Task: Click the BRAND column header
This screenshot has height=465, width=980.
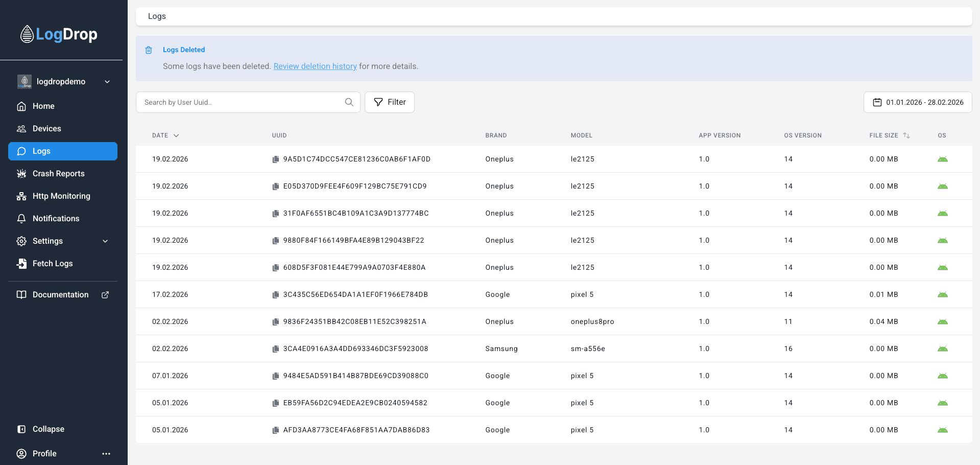Action: pos(496,135)
